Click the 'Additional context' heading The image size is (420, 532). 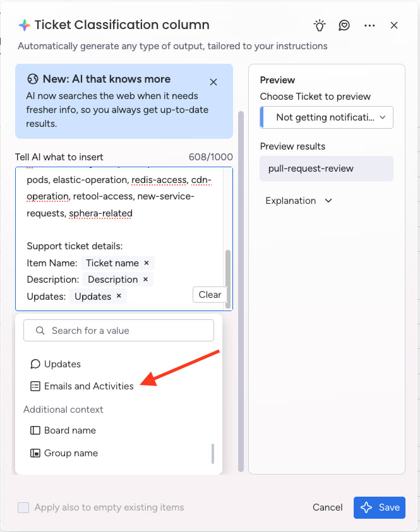click(63, 410)
